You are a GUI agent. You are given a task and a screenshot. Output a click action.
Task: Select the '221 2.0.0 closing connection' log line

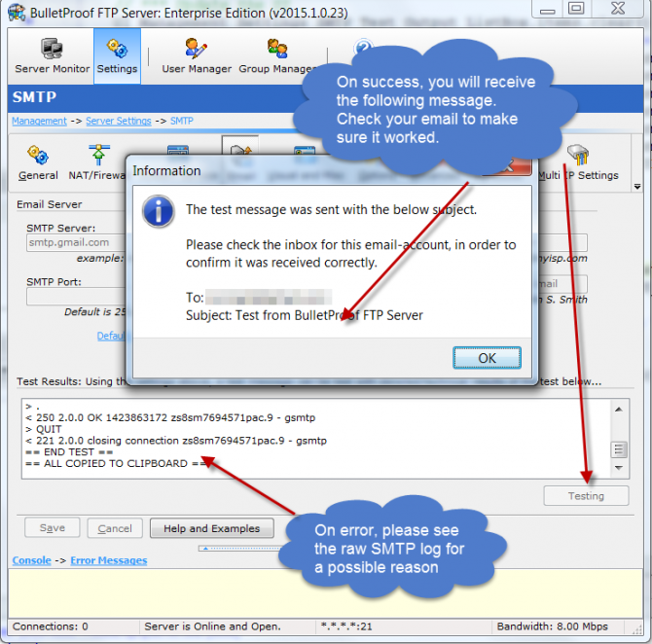point(176,441)
